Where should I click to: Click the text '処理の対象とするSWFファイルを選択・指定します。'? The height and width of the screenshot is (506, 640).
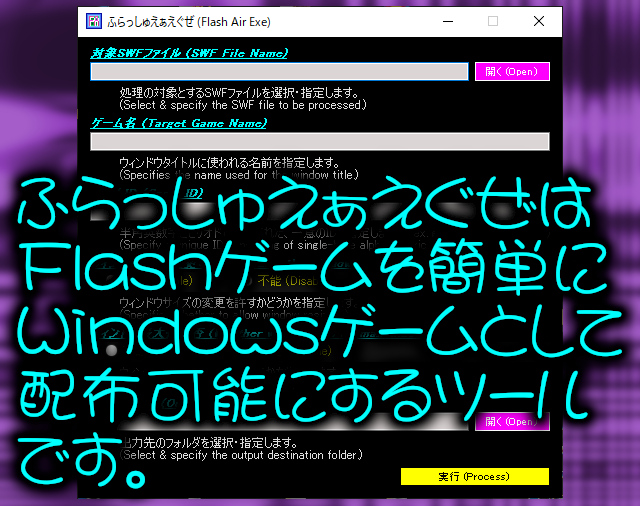coord(239,93)
